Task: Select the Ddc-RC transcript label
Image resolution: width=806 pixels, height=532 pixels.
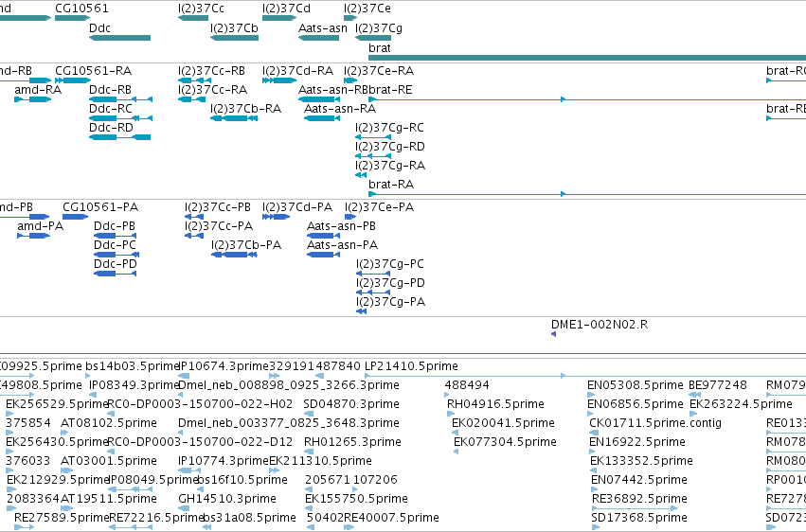Action: point(111,108)
